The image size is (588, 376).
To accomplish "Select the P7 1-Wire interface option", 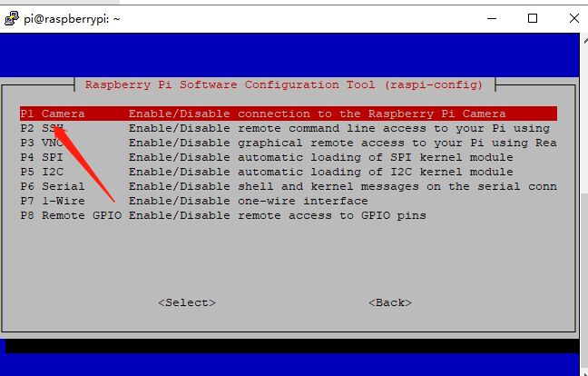I will tap(289, 201).
